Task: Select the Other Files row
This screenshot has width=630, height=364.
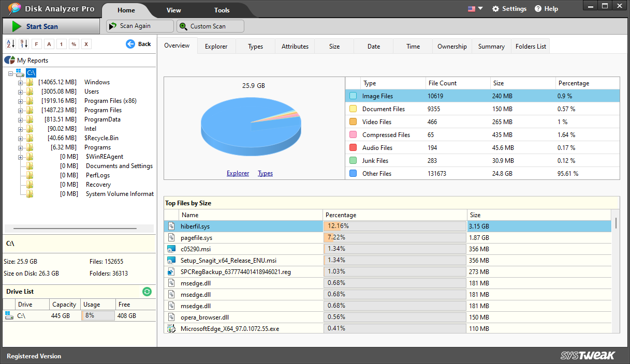Action: [482, 174]
